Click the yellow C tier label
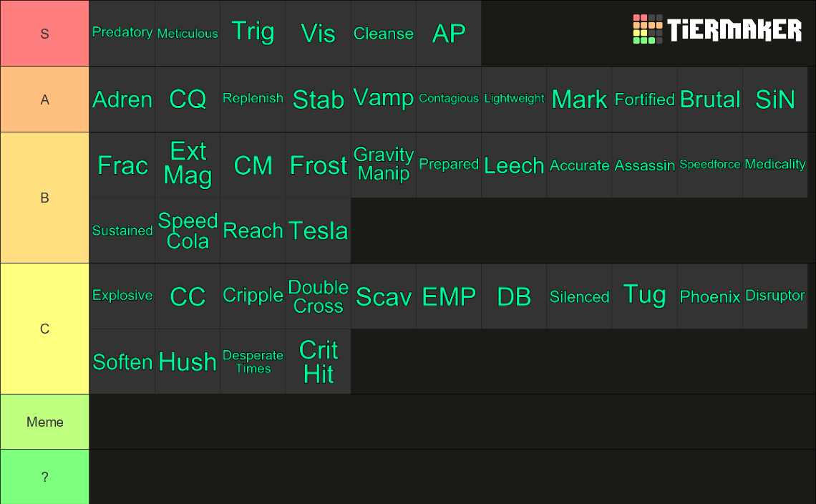This screenshot has height=504, width=816. point(45,329)
